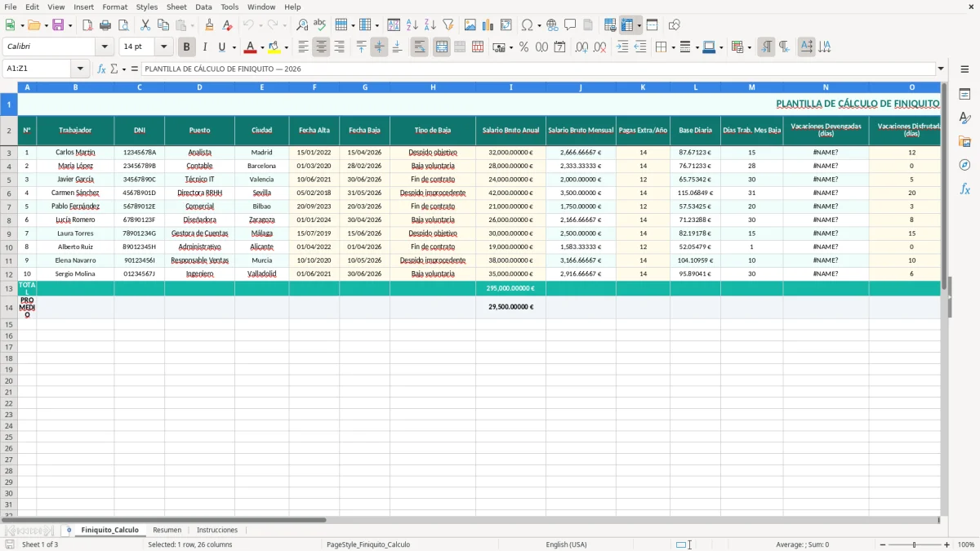Image resolution: width=980 pixels, height=551 pixels.
Task: Toggle Wrap Text
Action: [x=420, y=47]
